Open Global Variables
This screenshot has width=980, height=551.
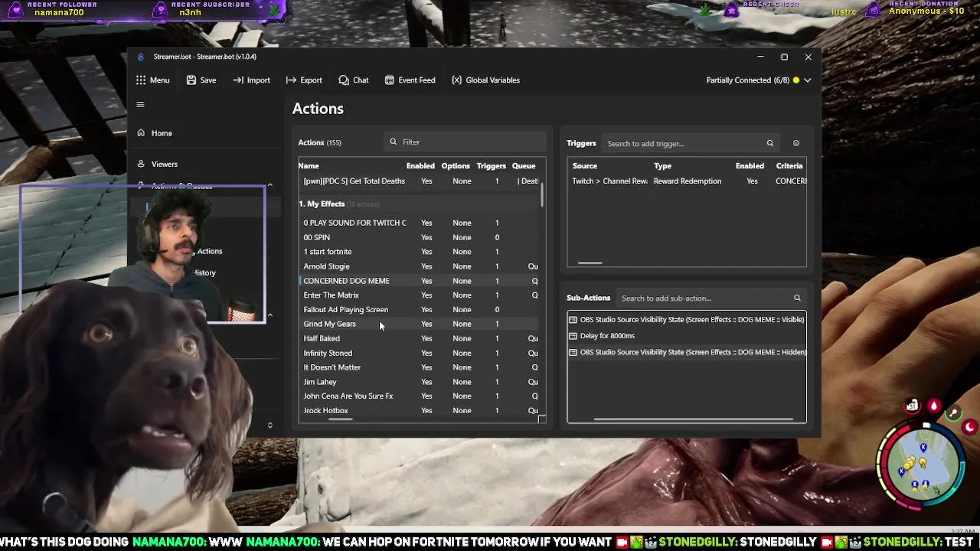(x=485, y=80)
